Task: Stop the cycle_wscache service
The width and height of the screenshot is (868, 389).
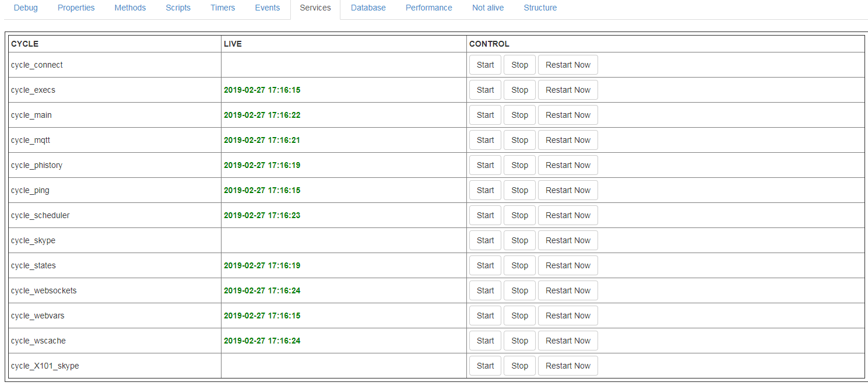Action: 519,341
